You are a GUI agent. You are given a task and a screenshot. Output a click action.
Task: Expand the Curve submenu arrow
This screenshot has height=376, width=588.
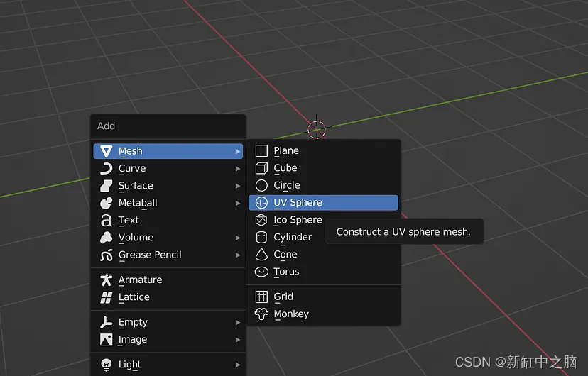(x=238, y=169)
